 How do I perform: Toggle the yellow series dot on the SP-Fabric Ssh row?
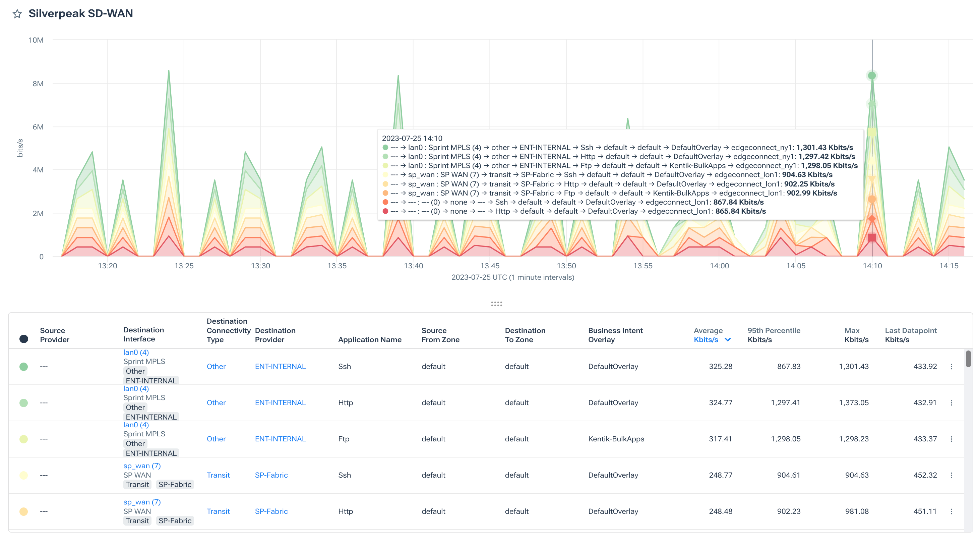tap(23, 475)
